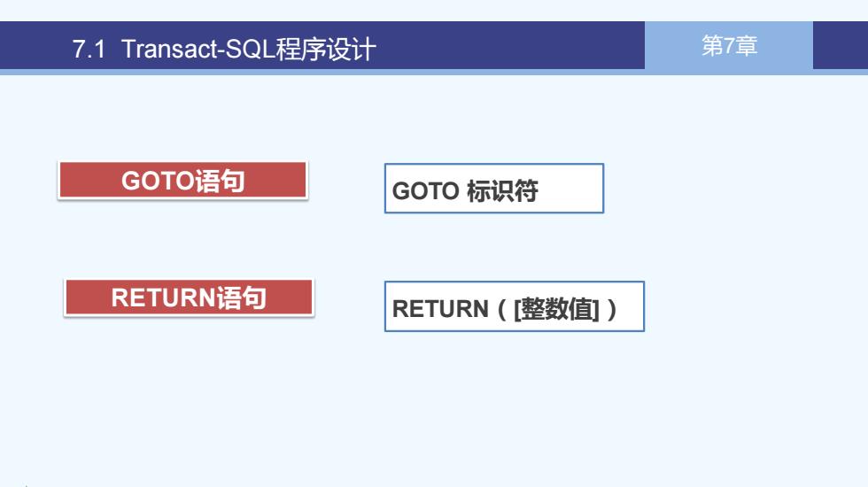
Task: Click the opening parenthesis after RETURN
Action: click(x=502, y=309)
